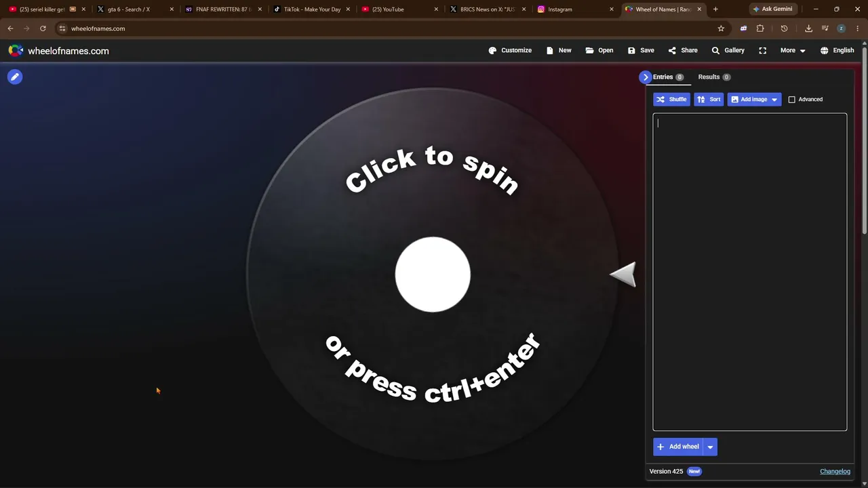The image size is (868, 488).
Task: Expand the Add image dropdown arrow
Action: click(x=774, y=100)
